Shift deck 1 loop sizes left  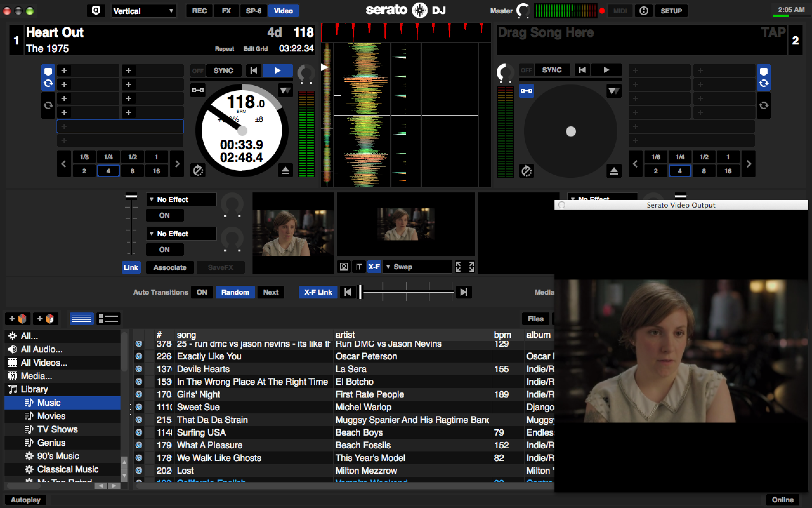64,164
